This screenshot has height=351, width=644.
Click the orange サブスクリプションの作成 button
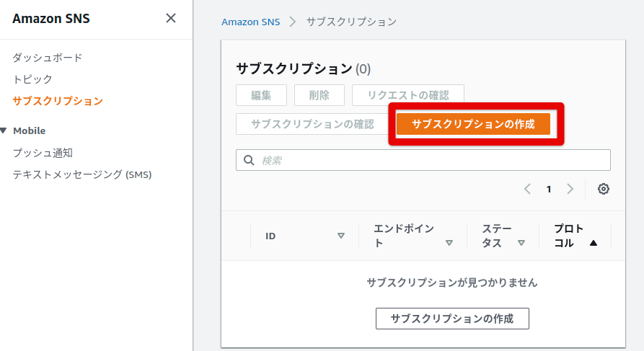pos(473,124)
